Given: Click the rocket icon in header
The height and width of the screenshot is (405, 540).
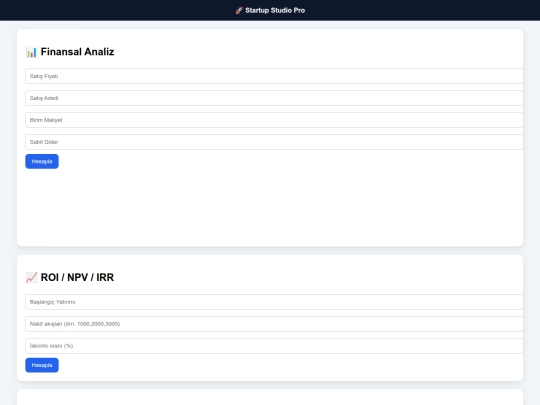Looking at the screenshot, I should (239, 10).
